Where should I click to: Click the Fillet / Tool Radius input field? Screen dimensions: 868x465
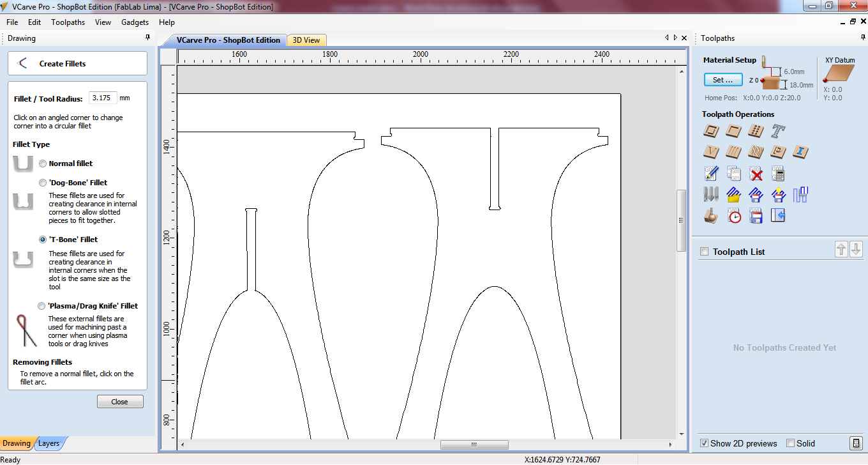tap(102, 98)
